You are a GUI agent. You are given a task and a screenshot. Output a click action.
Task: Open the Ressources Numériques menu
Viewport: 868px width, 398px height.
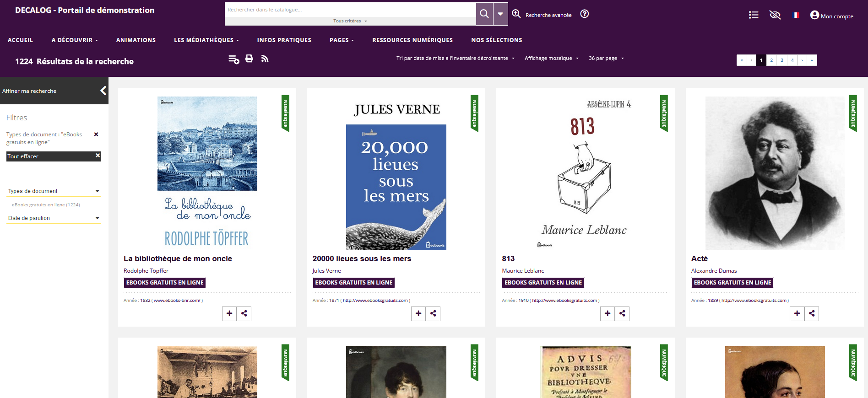point(412,40)
